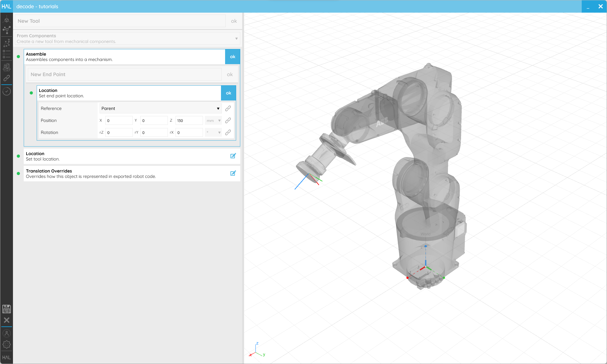Toggle green status dot beside Assemble

tap(18, 57)
